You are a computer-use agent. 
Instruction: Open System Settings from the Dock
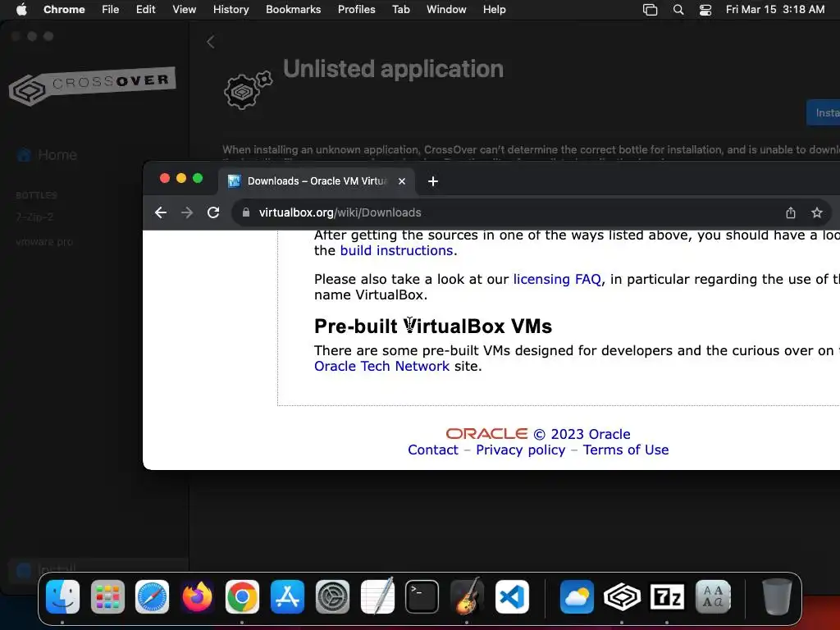point(332,596)
